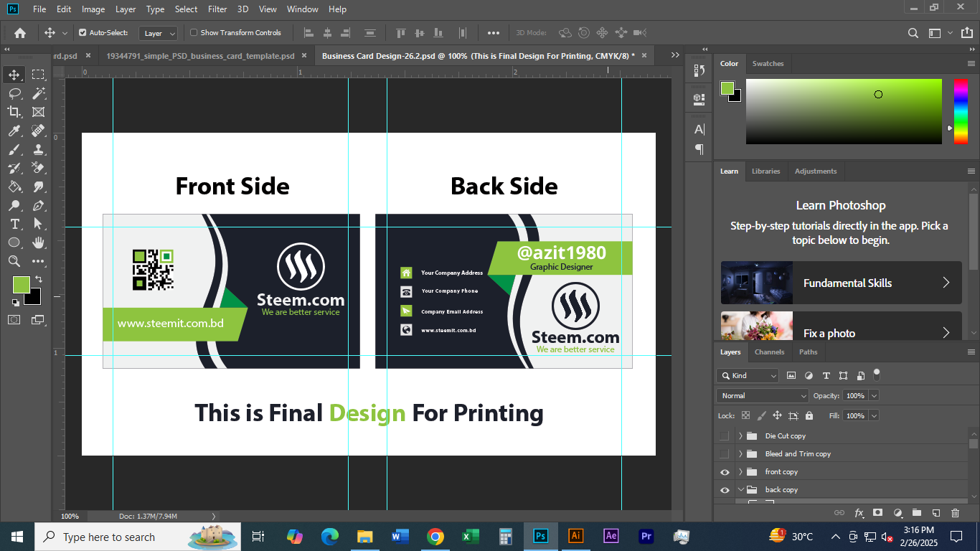Screen dimensions: 980x551
Task: Open the Filter menu
Action: [217, 9]
